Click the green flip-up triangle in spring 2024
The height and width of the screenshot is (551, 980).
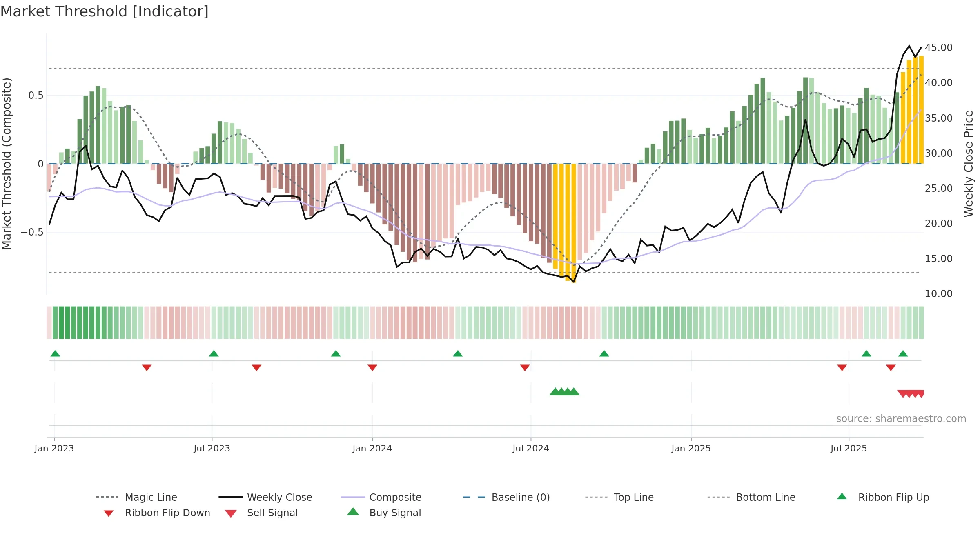tap(458, 353)
